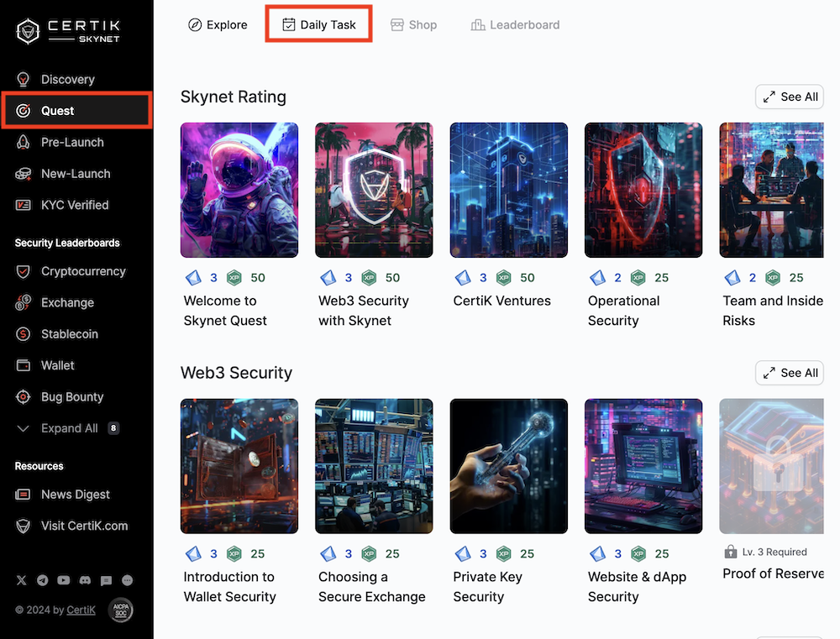Image resolution: width=840 pixels, height=639 pixels.
Task: Open the Shop tab
Action: pos(414,25)
